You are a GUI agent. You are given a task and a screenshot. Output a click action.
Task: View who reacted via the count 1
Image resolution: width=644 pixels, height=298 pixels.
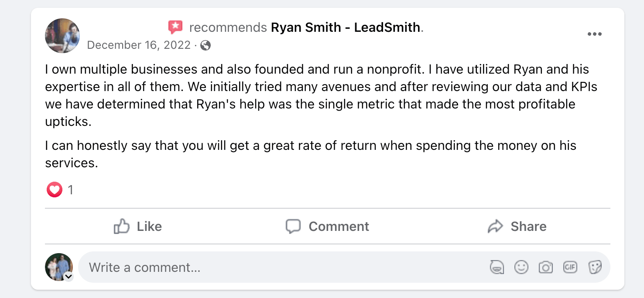(70, 190)
